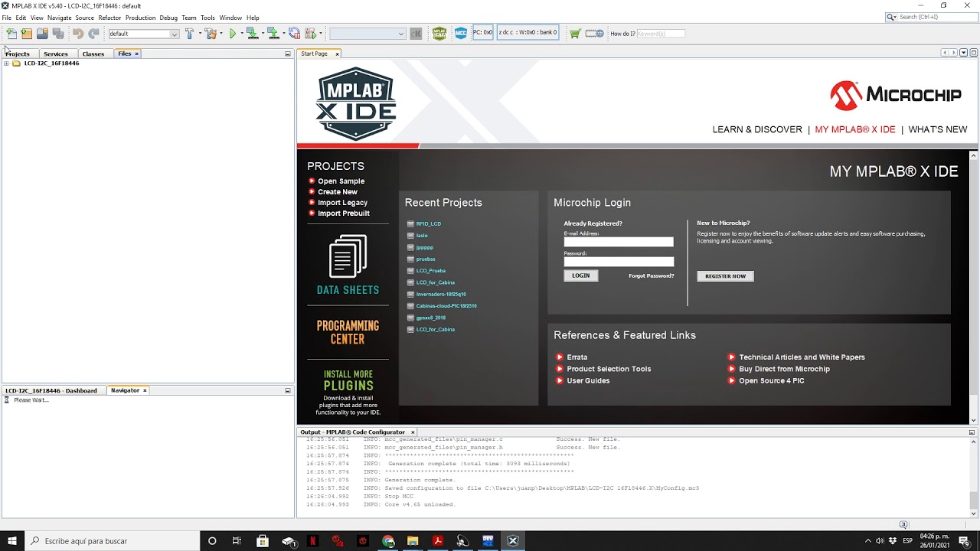Viewport: 980px width, 551px height.
Task: Click the DATA SHEETS documents icon
Action: pyautogui.click(x=348, y=256)
